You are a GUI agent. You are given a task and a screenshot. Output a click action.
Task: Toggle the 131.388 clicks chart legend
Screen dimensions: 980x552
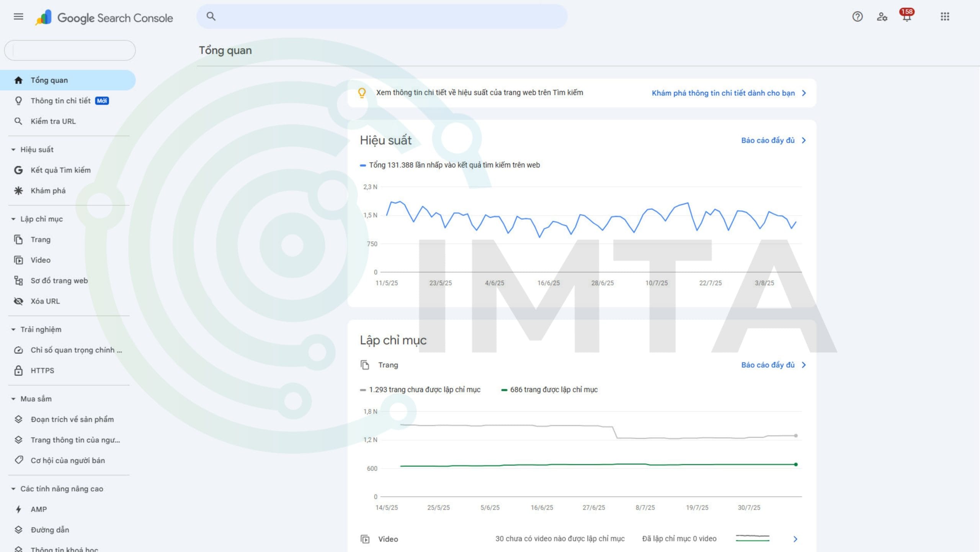[x=450, y=165]
